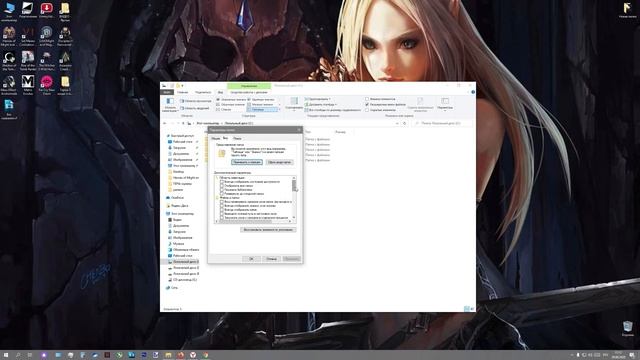Image resolution: width=640 pixels, height=360 pixels.
Task: Click the settings list vertical scrollbar thumb
Action: (x=294, y=186)
